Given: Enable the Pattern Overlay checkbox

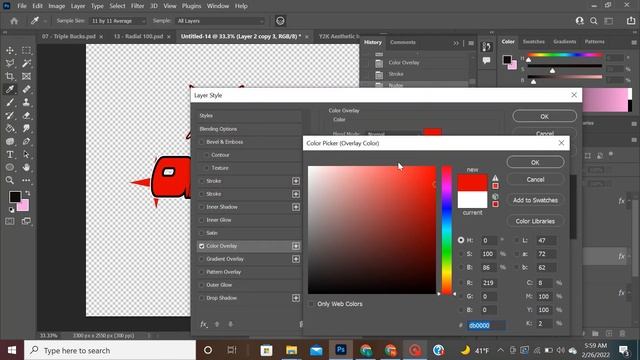Looking at the screenshot, I should pos(202,272).
